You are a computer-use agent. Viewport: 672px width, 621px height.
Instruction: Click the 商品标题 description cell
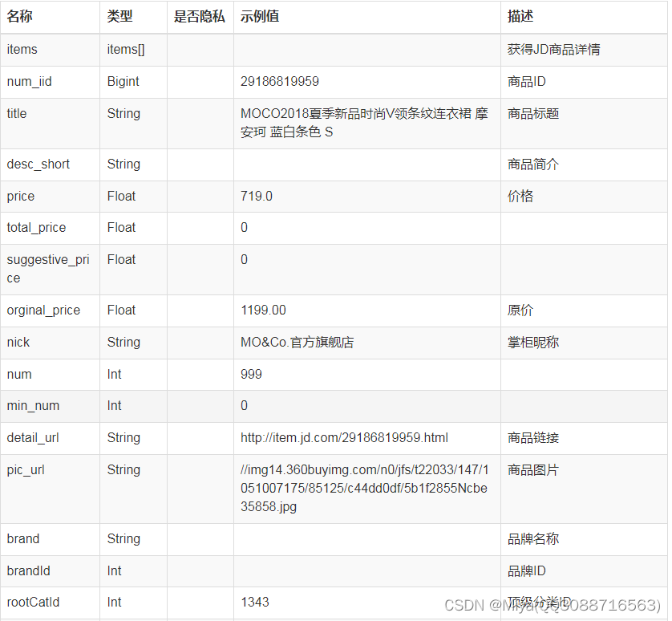click(533, 114)
